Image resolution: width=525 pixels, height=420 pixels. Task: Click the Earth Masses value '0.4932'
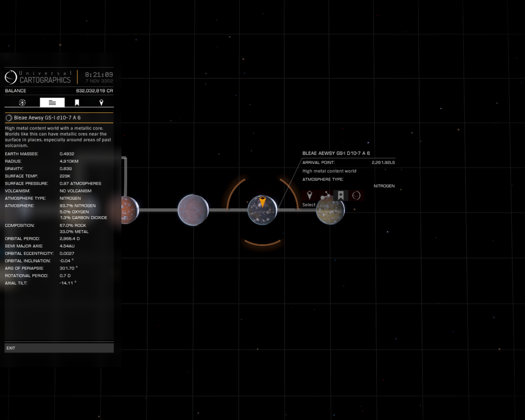point(67,154)
